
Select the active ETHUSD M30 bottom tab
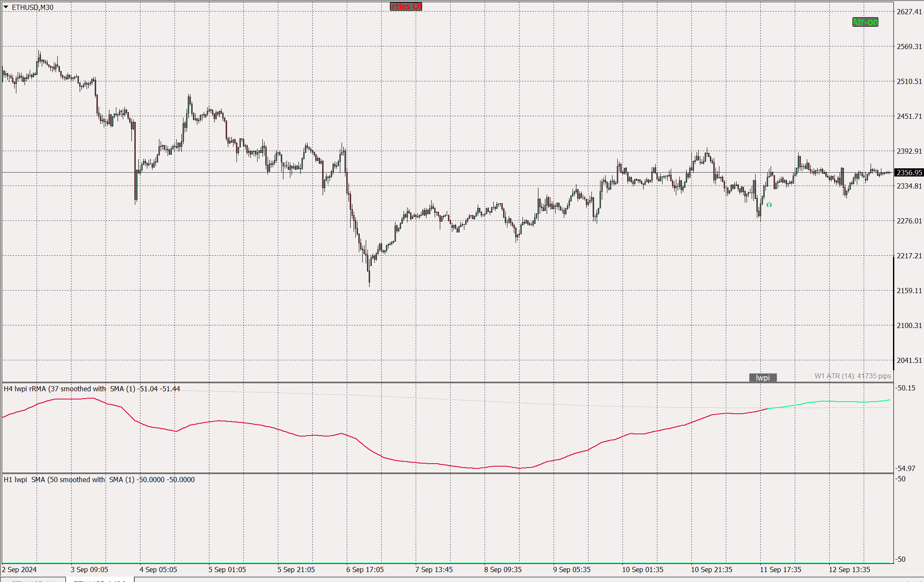[x=100, y=580]
